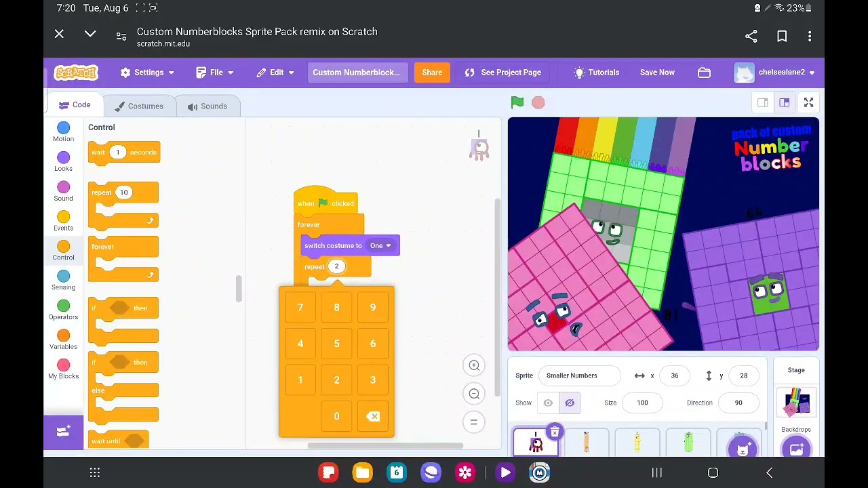Click the workspace horizontal scrollbar
868x488 pixels.
tap(385, 446)
